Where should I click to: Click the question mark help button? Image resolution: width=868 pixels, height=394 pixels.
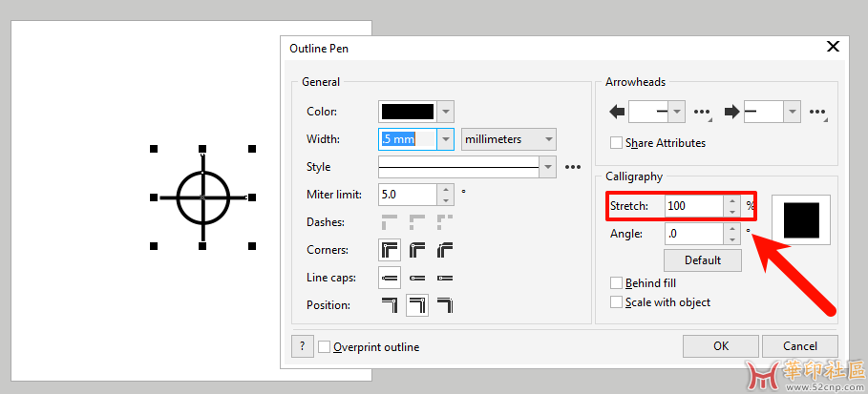coord(302,346)
